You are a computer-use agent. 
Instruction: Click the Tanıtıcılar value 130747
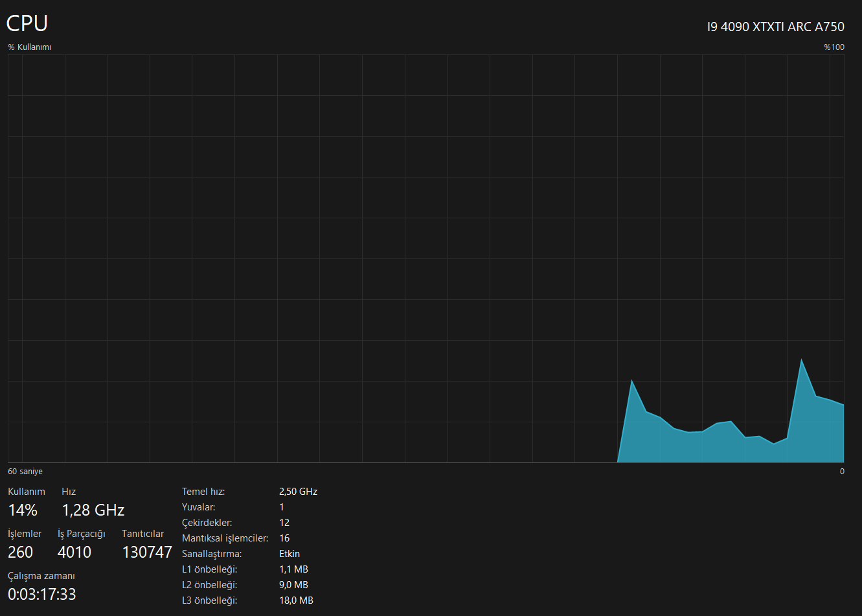(x=147, y=552)
